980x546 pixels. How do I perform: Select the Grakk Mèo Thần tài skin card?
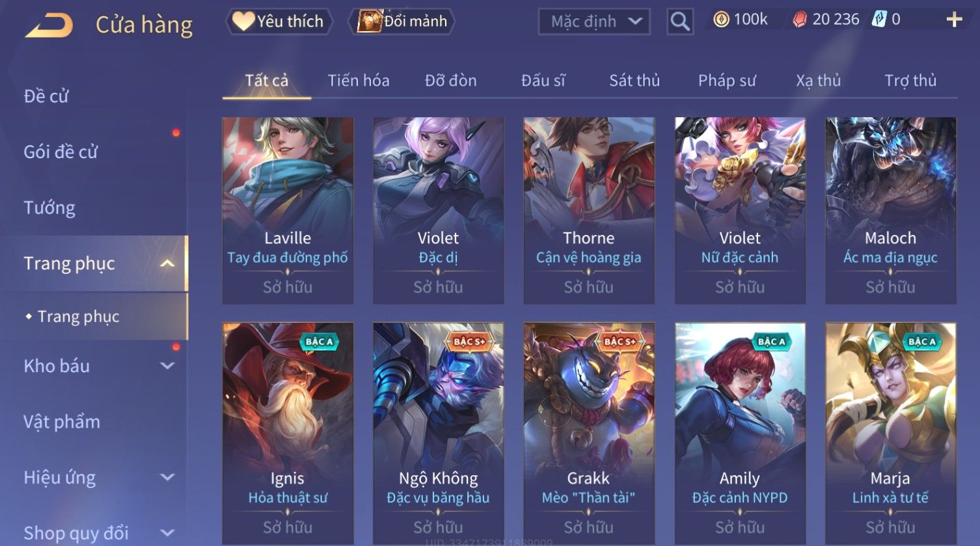pyautogui.click(x=589, y=433)
